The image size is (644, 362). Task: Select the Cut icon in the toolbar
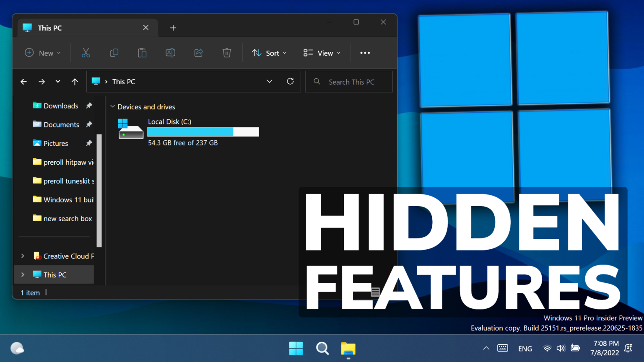pos(86,53)
